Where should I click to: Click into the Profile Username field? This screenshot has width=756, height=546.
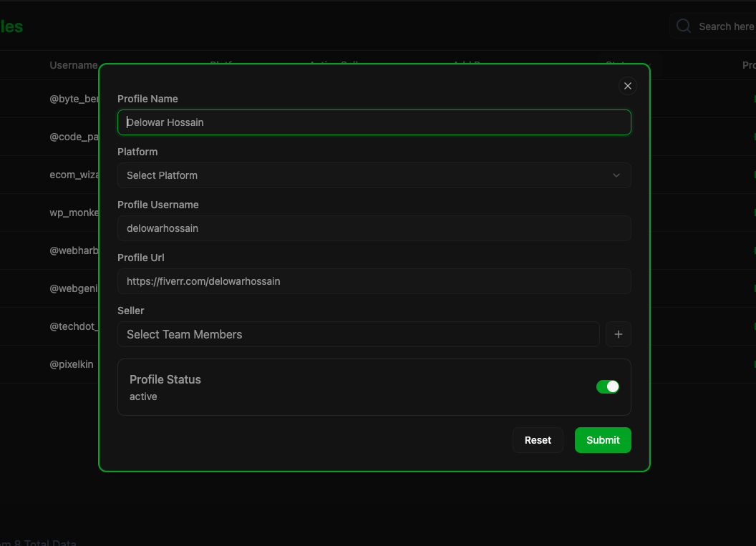(374, 228)
